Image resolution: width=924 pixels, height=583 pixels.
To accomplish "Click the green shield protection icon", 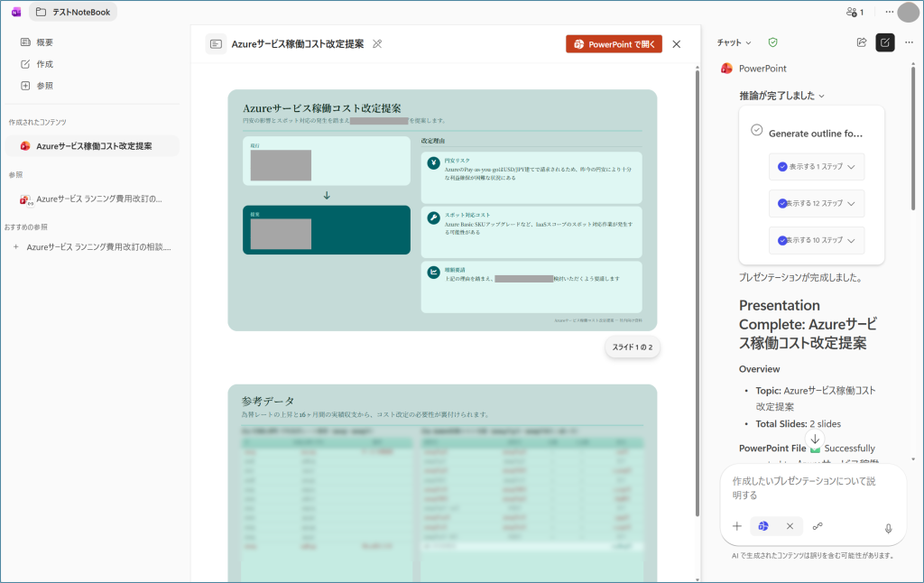I will coord(772,42).
